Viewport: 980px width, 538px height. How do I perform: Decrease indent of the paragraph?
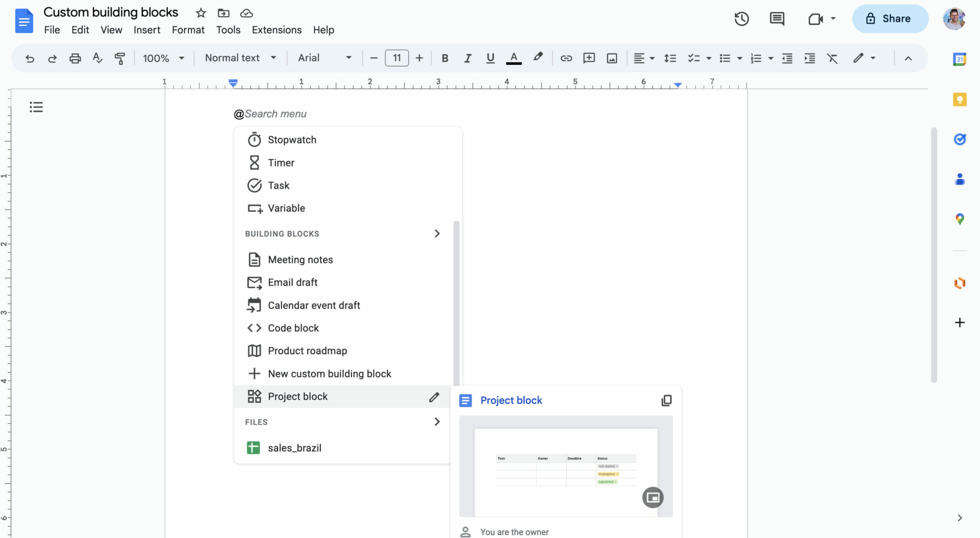787,58
